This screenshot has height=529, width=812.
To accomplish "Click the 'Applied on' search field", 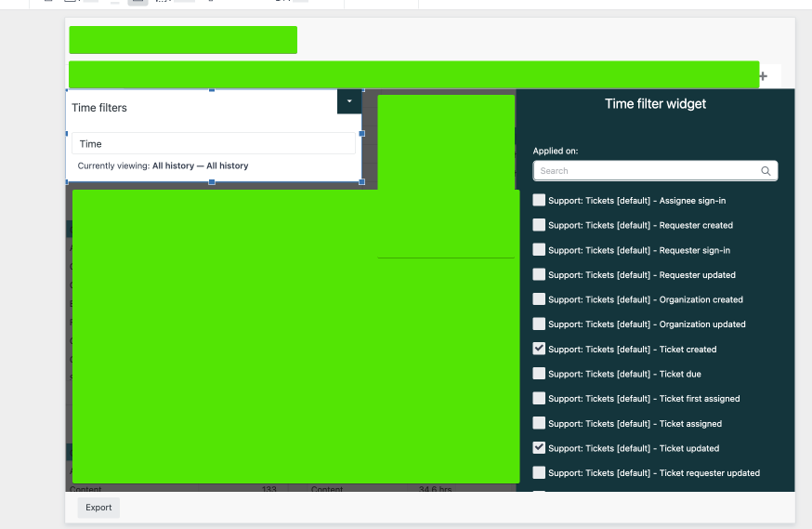I will click(x=647, y=171).
